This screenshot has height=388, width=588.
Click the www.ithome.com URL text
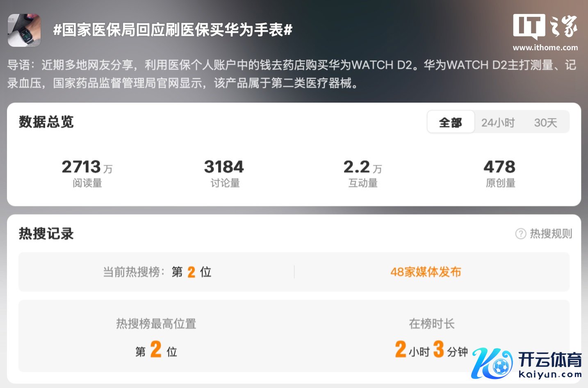click(x=545, y=48)
